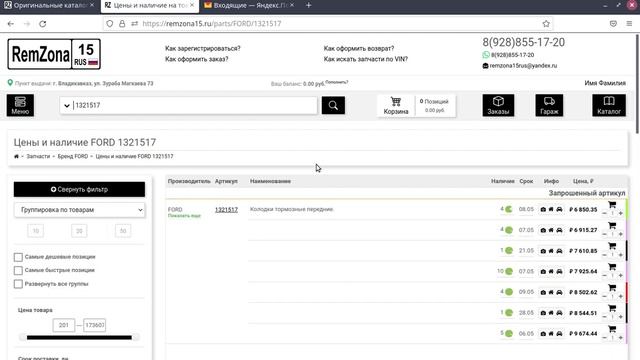Click Свернуть фильтр button

click(x=79, y=189)
